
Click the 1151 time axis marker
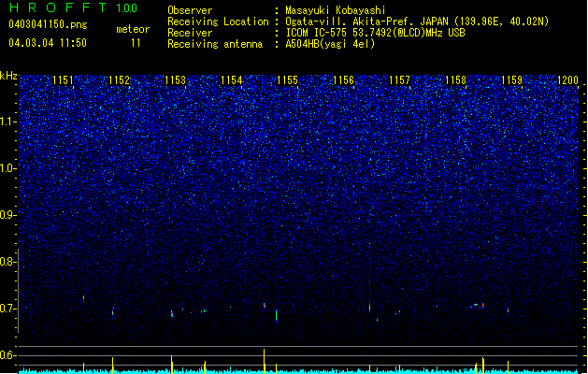pyautogui.click(x=63, y=80)
